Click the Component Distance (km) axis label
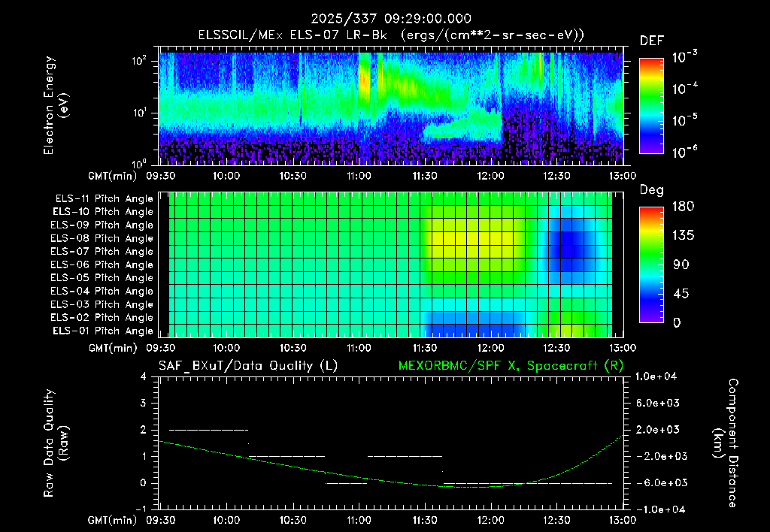Image resolution: width=770 pixels, height=532 pixels. point(726,443)
